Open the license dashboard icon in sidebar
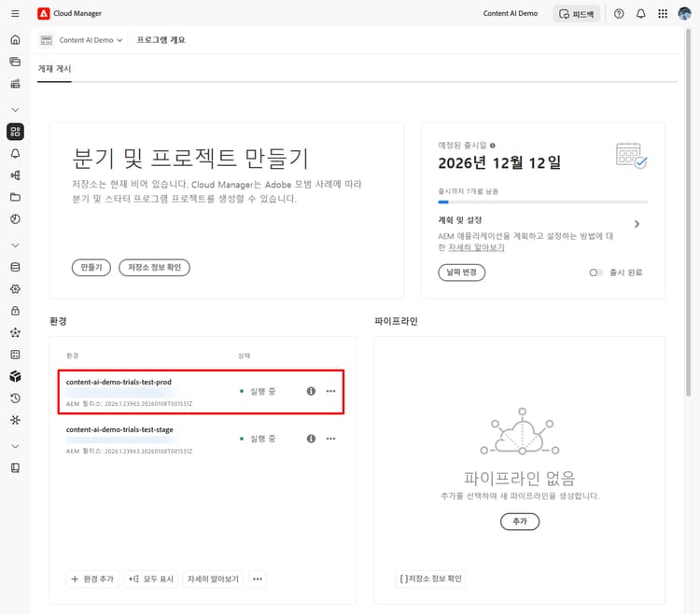 [x=15, y=83]
